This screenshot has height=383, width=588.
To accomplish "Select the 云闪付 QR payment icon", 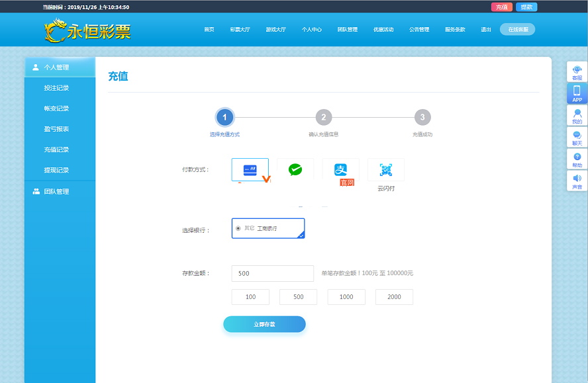I will [385, 170].
